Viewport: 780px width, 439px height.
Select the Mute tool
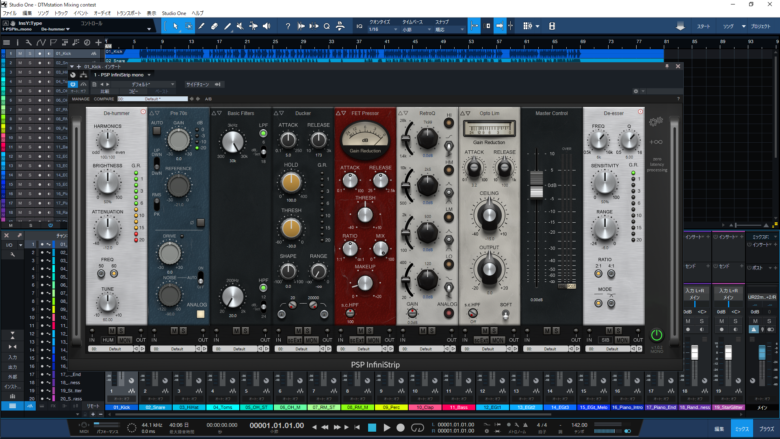click(x=240, y=26)
